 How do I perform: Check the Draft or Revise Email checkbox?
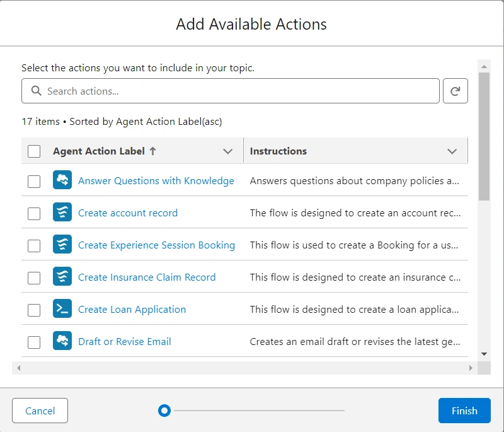click(x=34, y=341)
